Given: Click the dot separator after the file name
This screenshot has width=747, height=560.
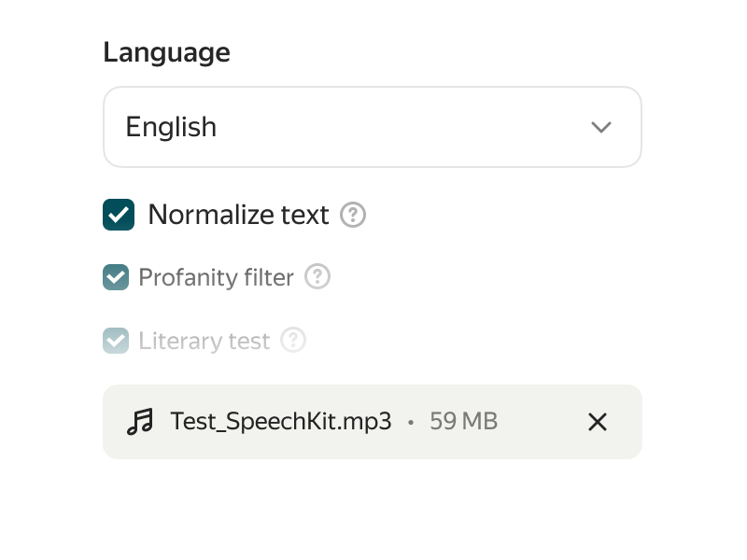Looking at the screenshot, I should pos(411,423).
